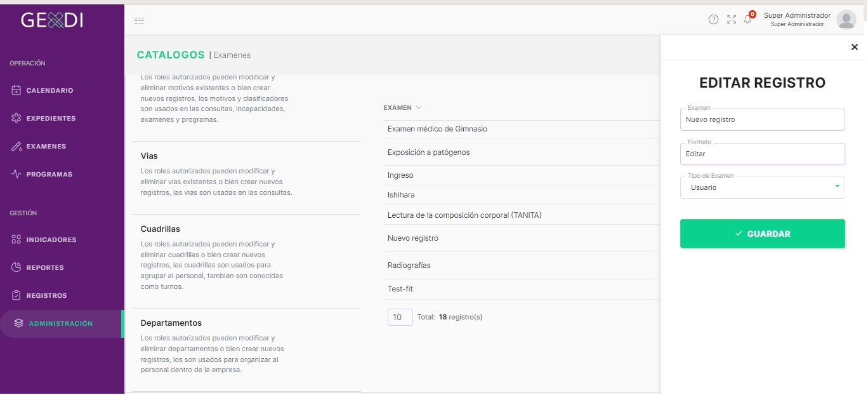This screenshot has height=395, width=868.
Task: Click the Programas pulse icon
Action: [16, 174]
